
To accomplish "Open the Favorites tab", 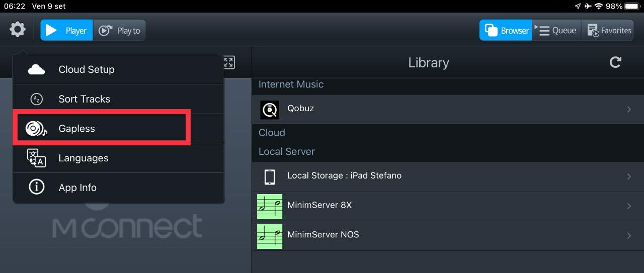I will 608,31.
